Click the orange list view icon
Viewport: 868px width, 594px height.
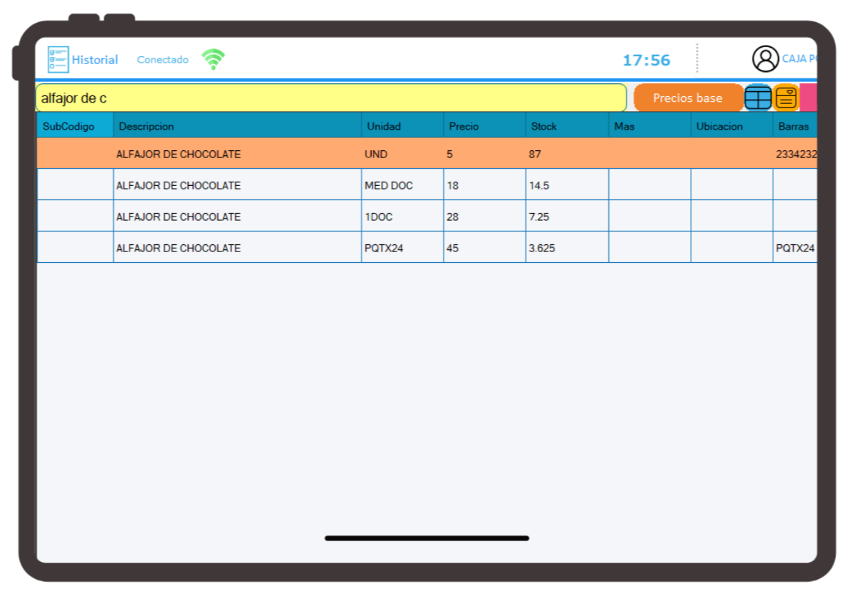pos(786,98)
